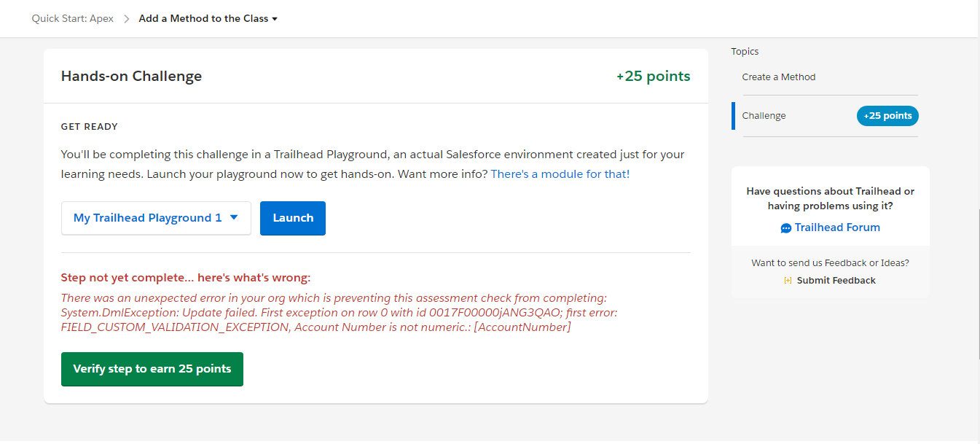This screenshot has height=444, width=980.
Task: Select the Challenge topic in sidebar
Action: [x=764, y=116]
